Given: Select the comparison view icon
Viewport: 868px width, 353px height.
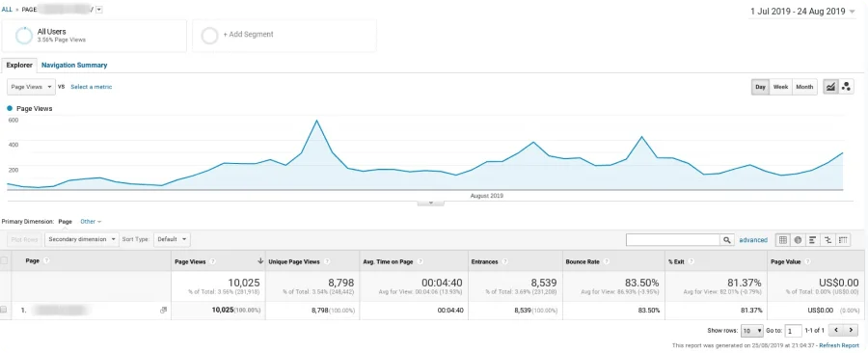Looking at the screenshot, I should coord(827,239).
